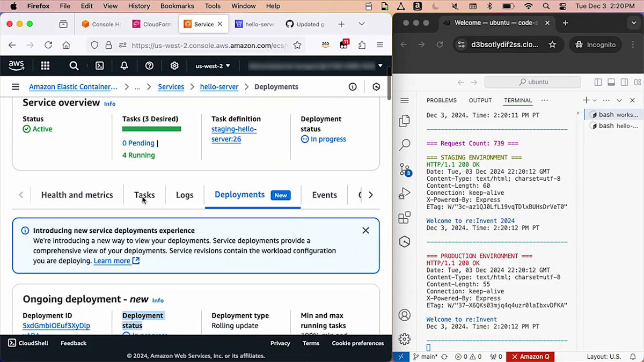Image resolution: width=644 pixels, height=362 pixels.
Task: Click the main* branch status bar item
Action: (425, 357)
